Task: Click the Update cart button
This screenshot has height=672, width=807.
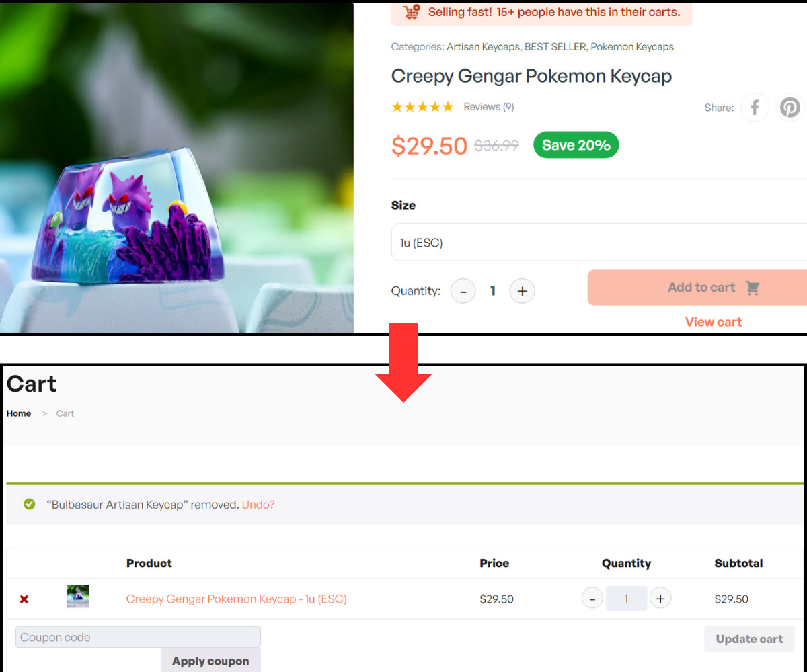Action: point(749,639)
